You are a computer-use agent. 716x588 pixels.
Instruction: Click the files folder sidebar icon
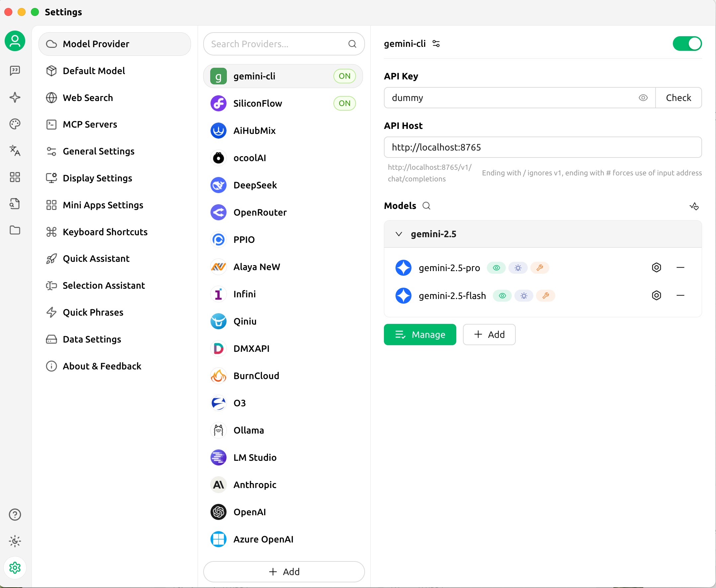point(15,230)
